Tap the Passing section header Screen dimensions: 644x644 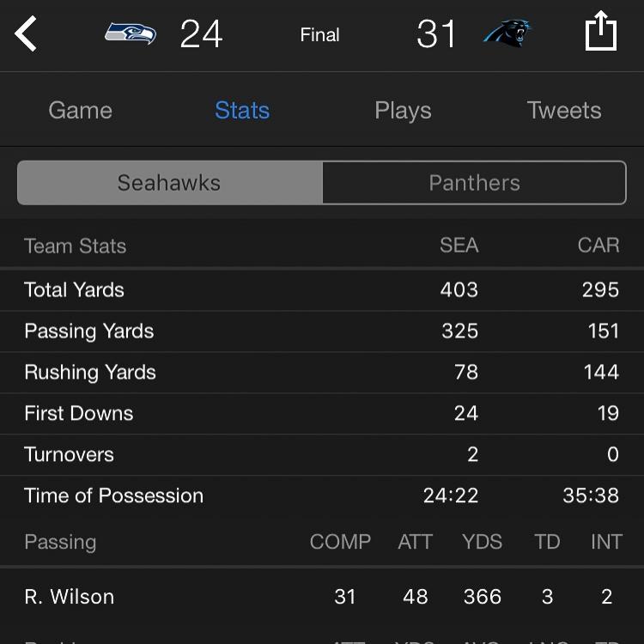(60, 542)
